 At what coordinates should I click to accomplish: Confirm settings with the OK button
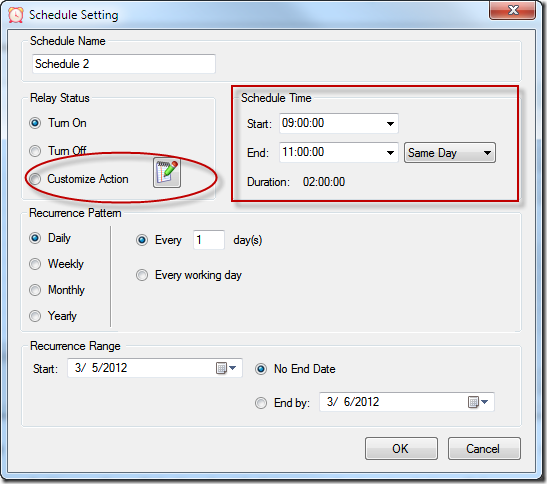401,448
